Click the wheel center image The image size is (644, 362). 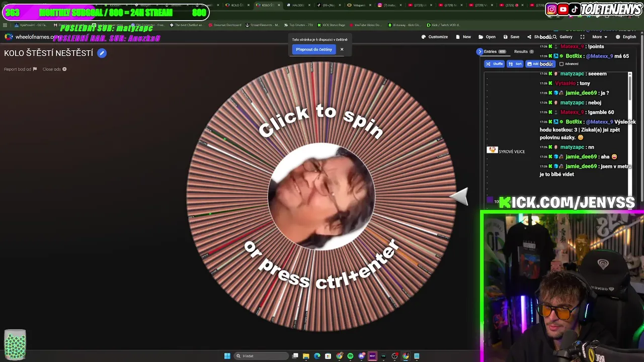(321, 197)
